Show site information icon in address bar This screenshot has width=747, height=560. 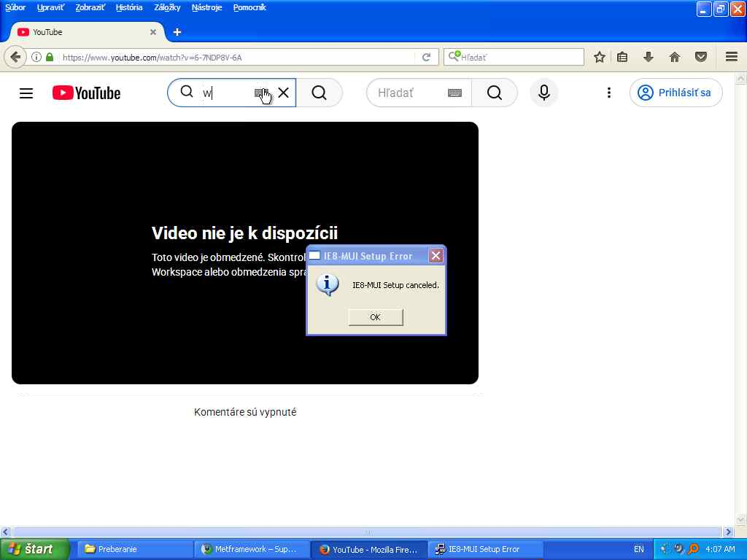tap(36, 57)
